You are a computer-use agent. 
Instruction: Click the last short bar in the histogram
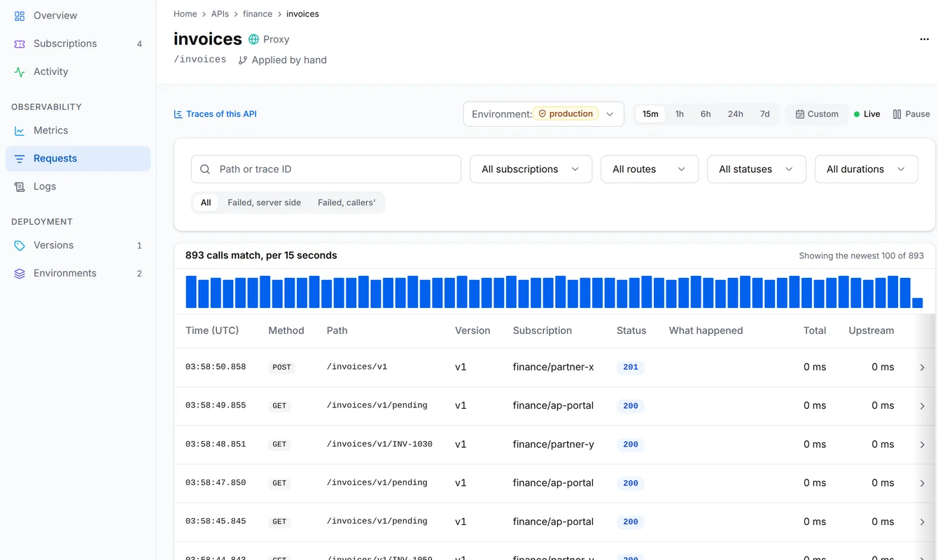(917, 303)
